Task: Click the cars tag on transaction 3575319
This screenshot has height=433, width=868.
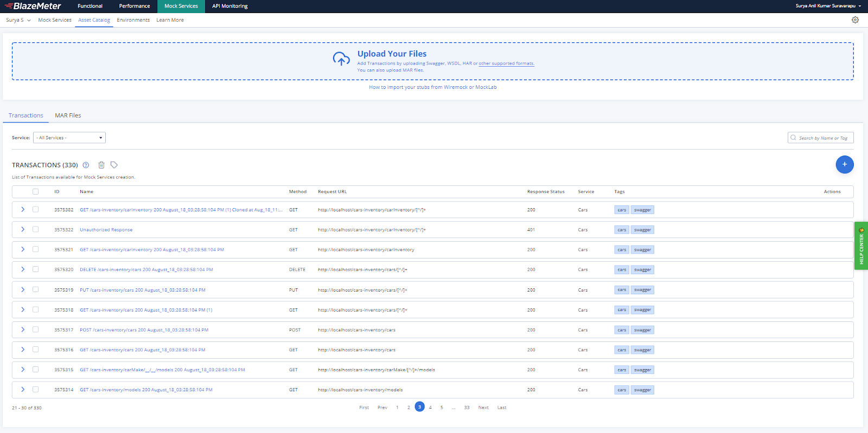Action: pyautogui.click(x=622, y=290)
